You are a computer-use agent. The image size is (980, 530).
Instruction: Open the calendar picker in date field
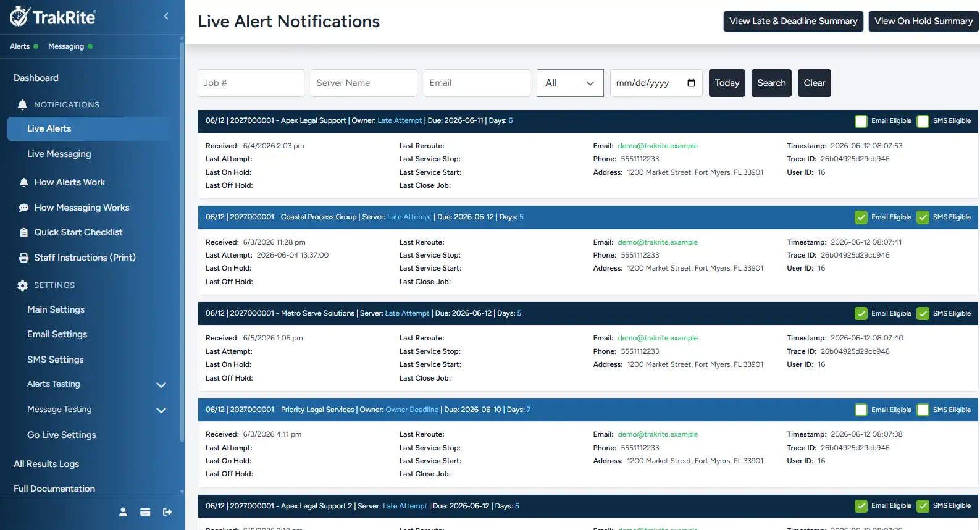[x=691, y=83]
